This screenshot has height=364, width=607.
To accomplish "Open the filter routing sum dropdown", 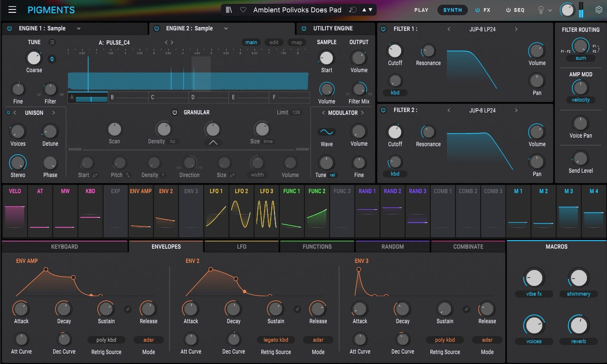I will tap(580, 58).
